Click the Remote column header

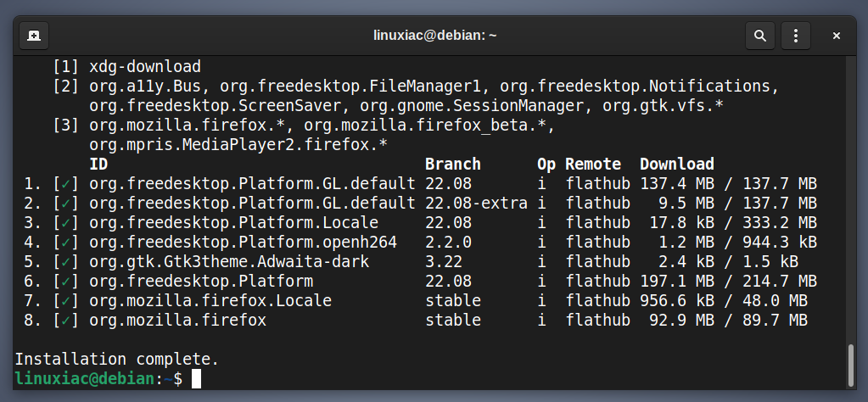[x=593, y=165]
